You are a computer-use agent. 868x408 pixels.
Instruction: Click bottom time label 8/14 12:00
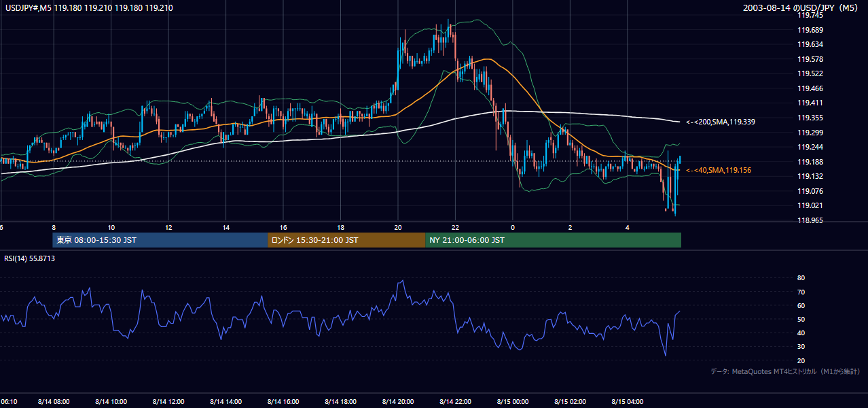click(x=168, y=402)
